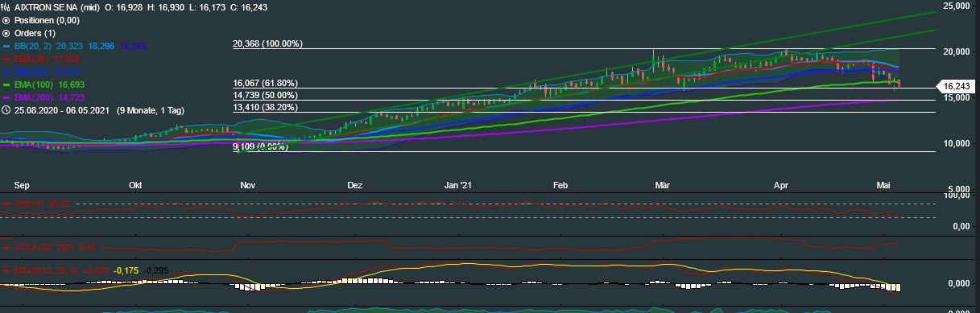Click the green EMA(100) color dash

pyautogui.click(x=6, y=84)
